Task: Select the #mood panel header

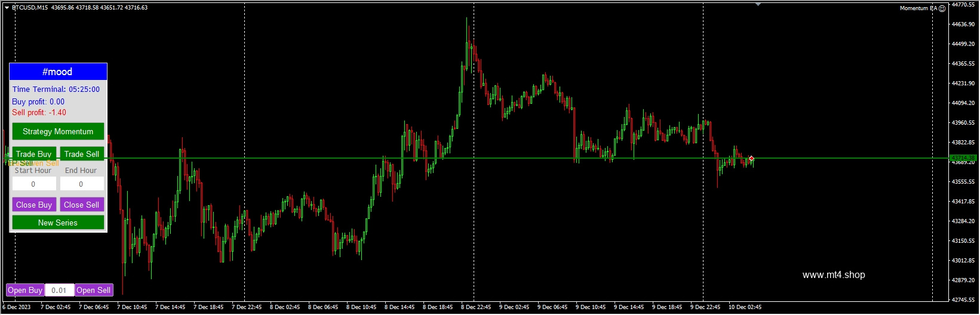Action: pos(58,72)
